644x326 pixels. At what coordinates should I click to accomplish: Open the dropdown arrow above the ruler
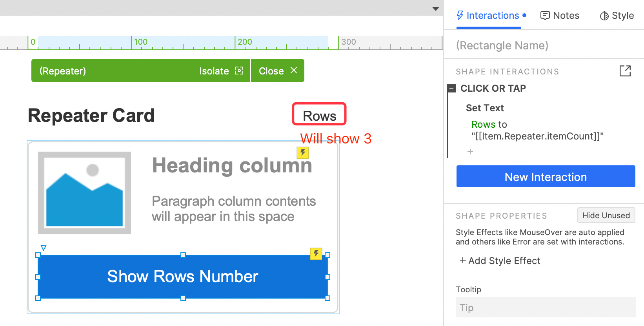click(436, 9)
